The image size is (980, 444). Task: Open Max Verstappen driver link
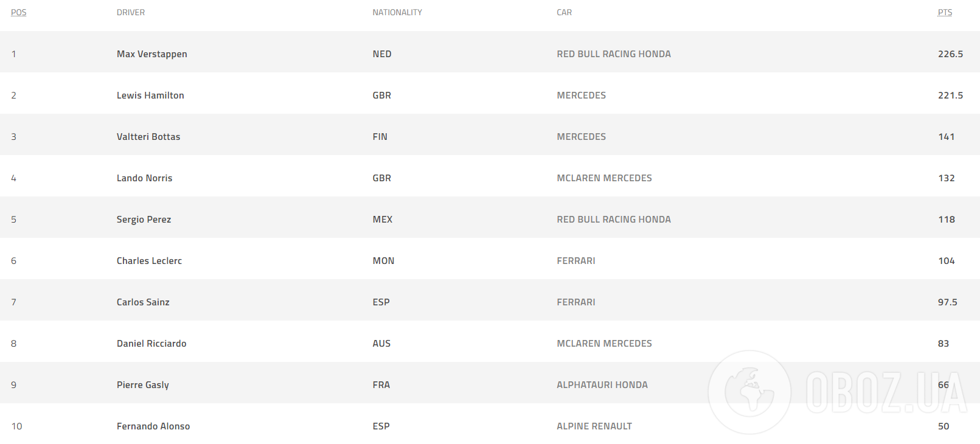click(x=152, y=54)
